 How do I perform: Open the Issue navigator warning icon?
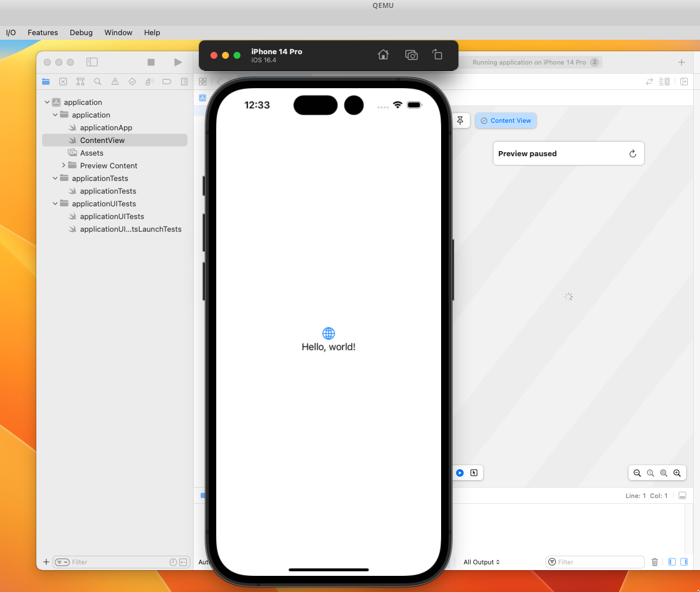[x=115, y=82]
